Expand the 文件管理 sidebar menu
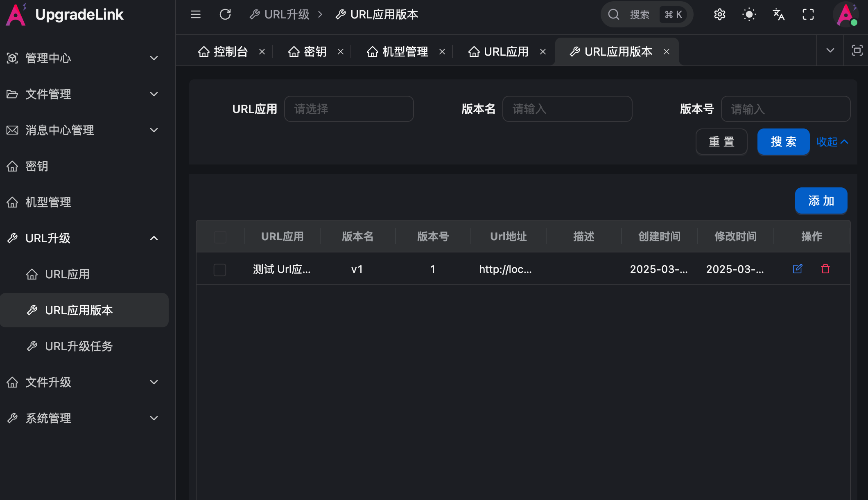The image size is (868, 500). click(84, 94)
